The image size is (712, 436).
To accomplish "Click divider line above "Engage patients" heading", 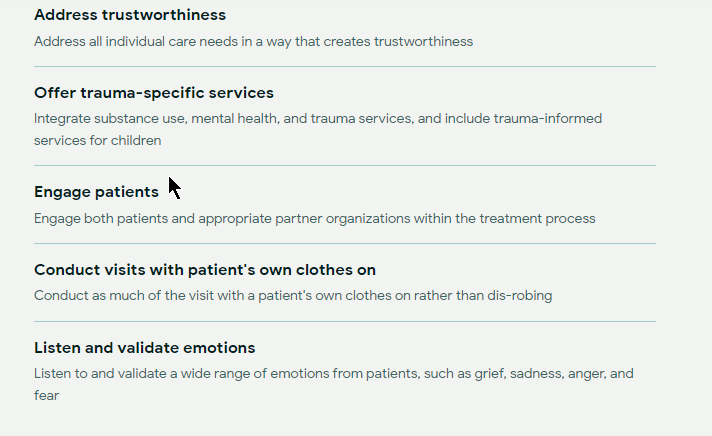I will pos(345,166).
